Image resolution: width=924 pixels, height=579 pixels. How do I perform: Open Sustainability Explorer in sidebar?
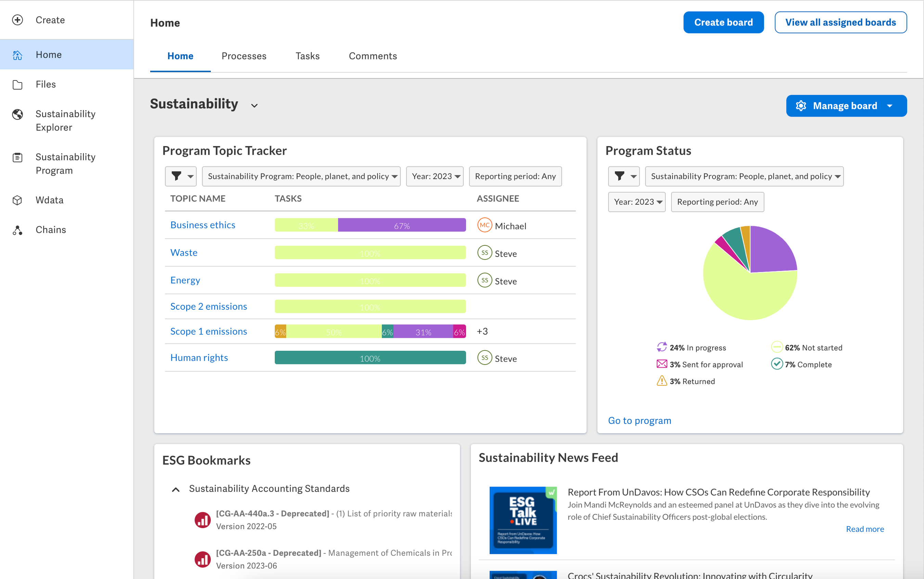tap(67, 120)
